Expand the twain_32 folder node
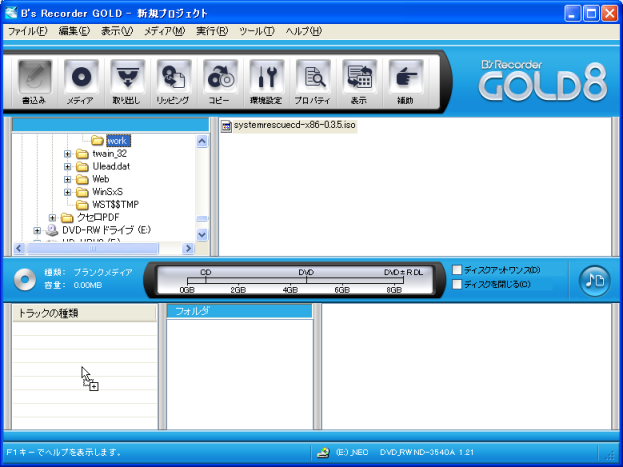The image size is (623, 467). [x=68, y=153]
